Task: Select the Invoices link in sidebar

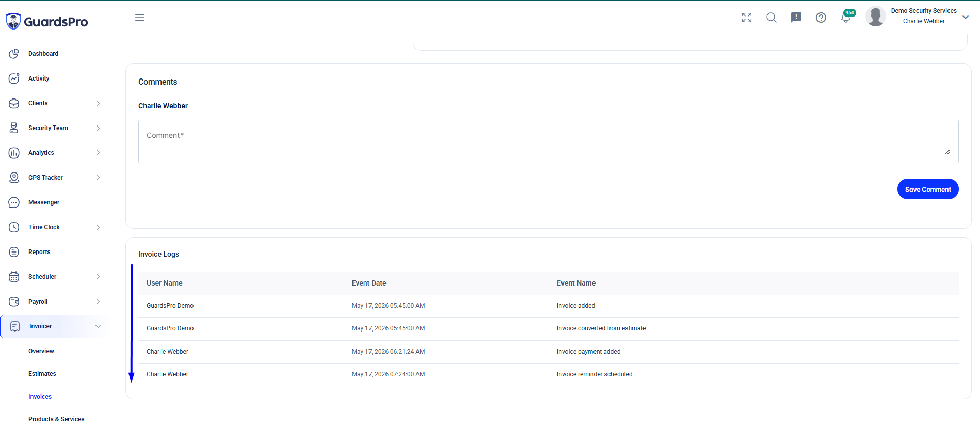Action: click(40, 397)
